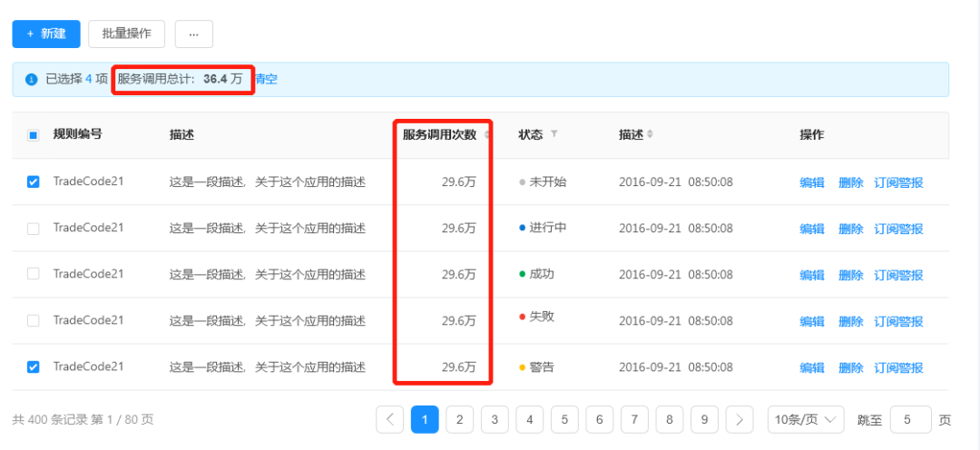
Task: Click 编辑 in the 警告 row
Action: [x=812, y=367]
